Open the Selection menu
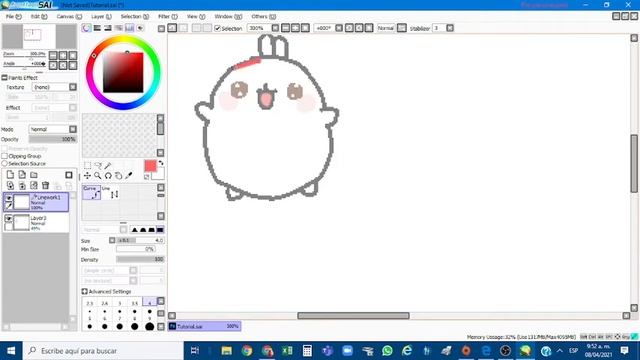Screen dimensions: 640x360 coord(135,16)
